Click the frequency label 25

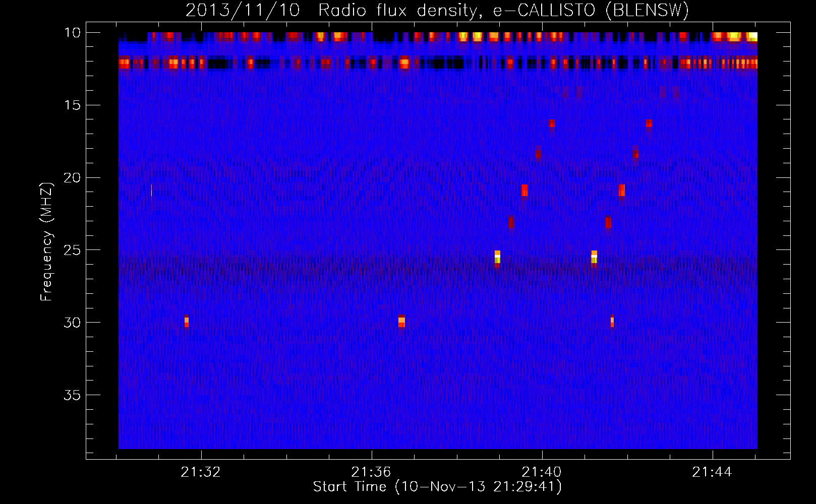pyautogui.click(x=73, y=250)
